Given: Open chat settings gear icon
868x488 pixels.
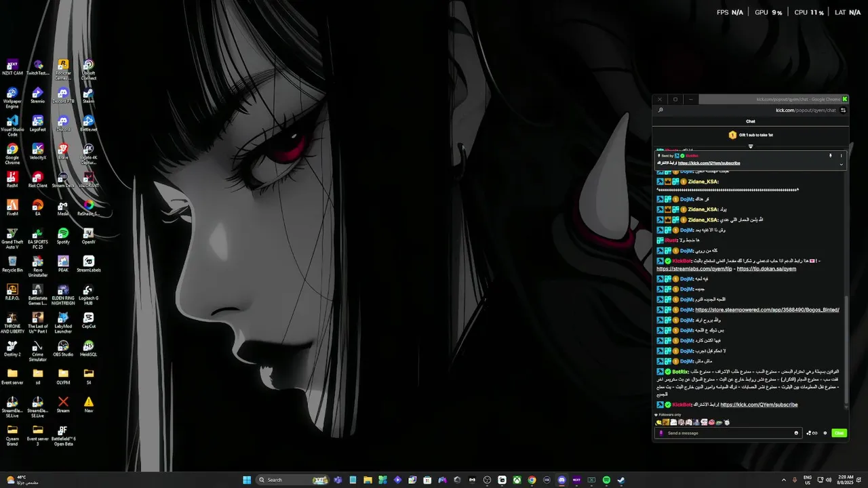Looking at the screenshot, I should [825, 433].
